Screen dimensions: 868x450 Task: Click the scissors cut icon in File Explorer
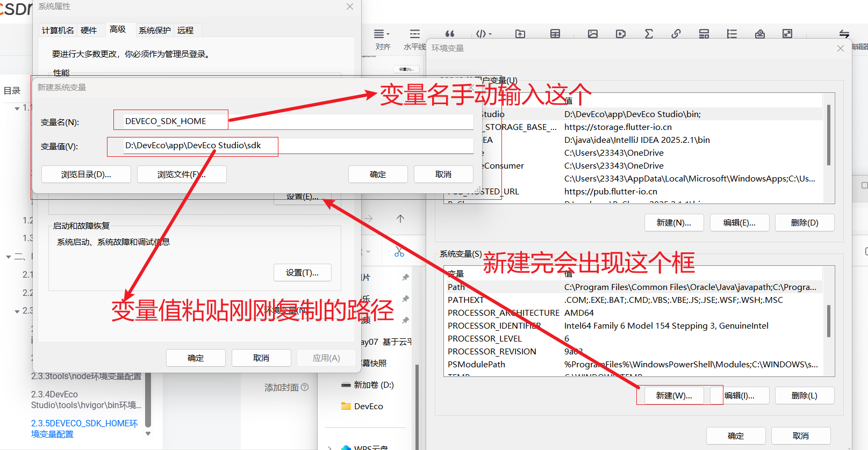coord(399,251)
